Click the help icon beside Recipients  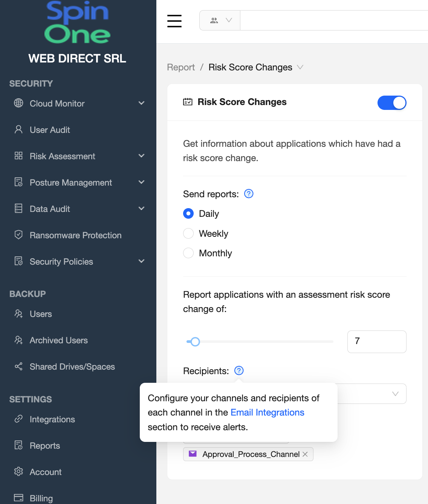(239, 371)
